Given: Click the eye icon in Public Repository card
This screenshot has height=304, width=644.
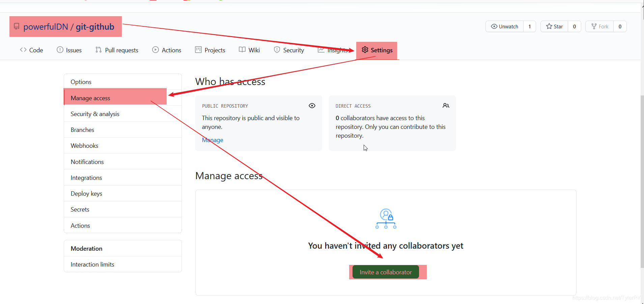Looking at the screenshot, I should point(312,106).
